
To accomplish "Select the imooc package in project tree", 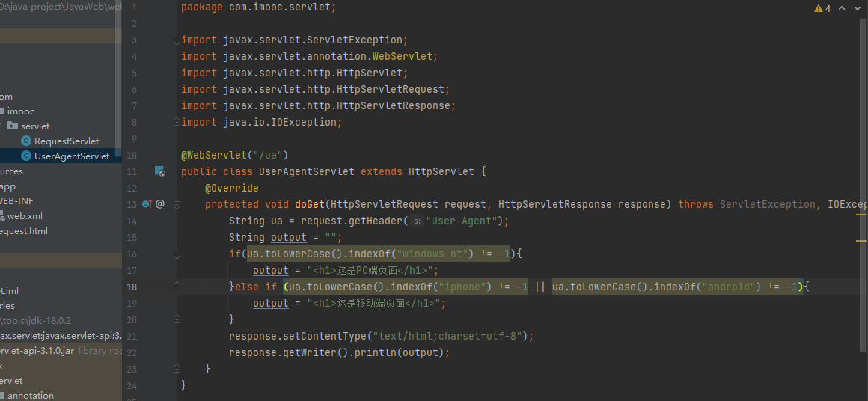I will (21, 111).
